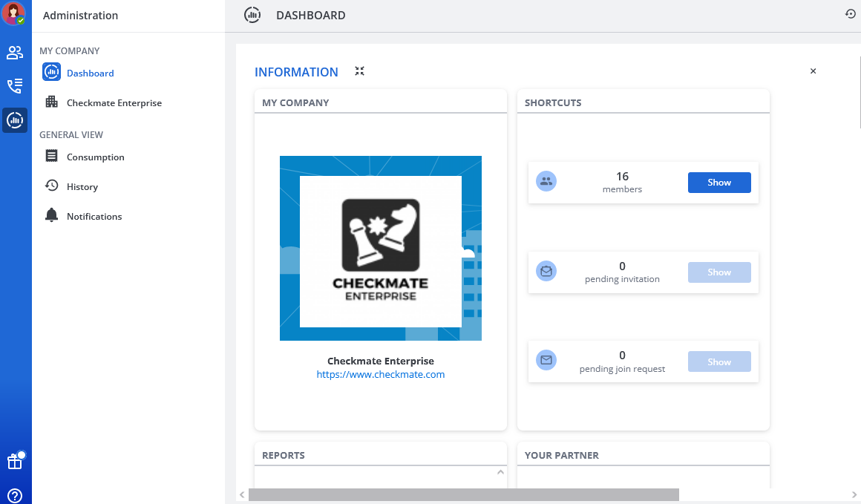Image resolution: width=861 pixels, height=504 pixels.
Task: Open Checkmate Enterprise company page
Action: coord(114,102)
